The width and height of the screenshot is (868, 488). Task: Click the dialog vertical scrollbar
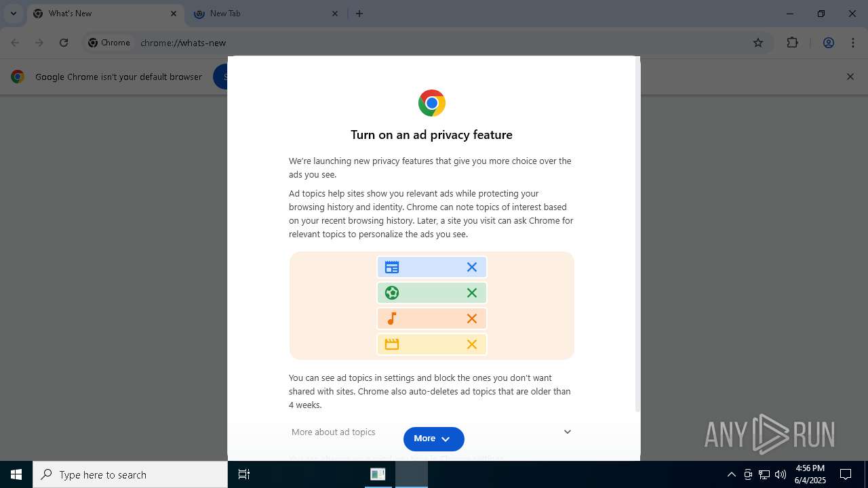(637, 234)
